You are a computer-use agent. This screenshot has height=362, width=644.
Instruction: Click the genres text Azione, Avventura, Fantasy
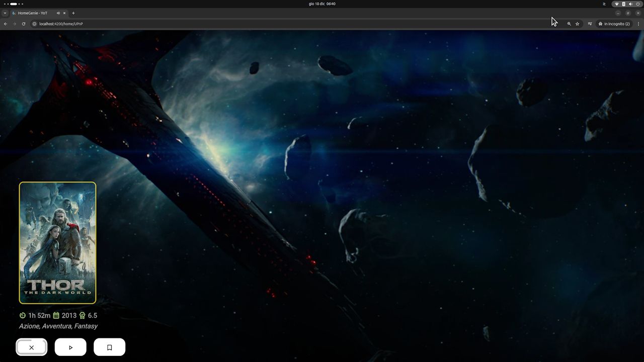[x=58, y=326]
